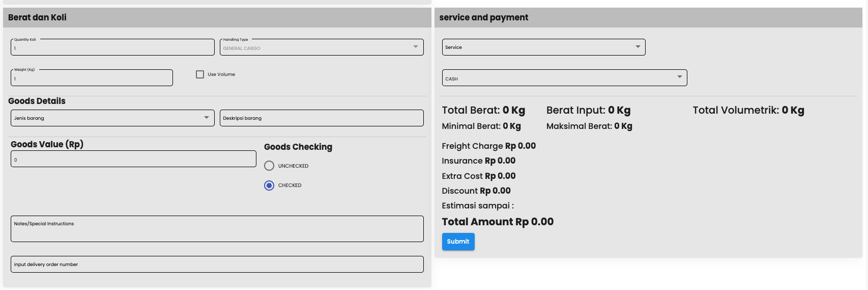Select the UNCHECKED goods checking option
Screen dimensions: 868x290
click(269, 166)
